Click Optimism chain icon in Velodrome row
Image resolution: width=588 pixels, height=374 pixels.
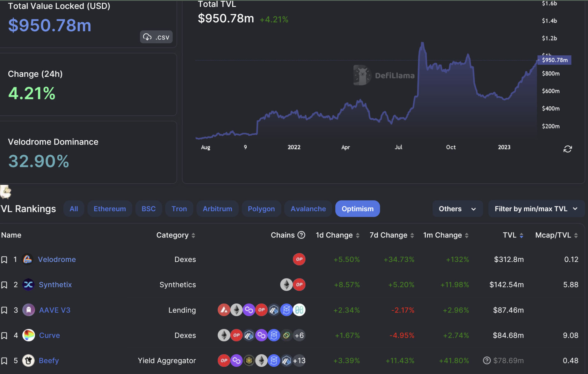click(x=299, y=259)
